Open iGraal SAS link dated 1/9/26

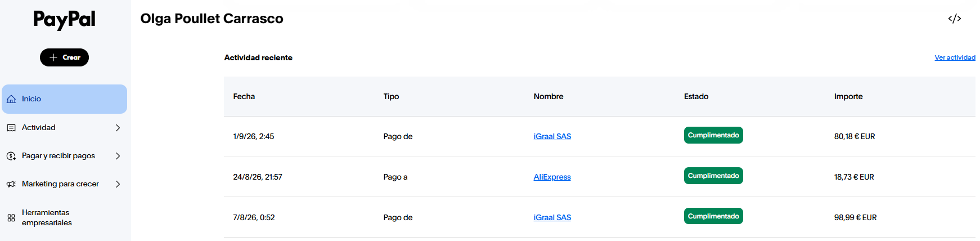552,136
